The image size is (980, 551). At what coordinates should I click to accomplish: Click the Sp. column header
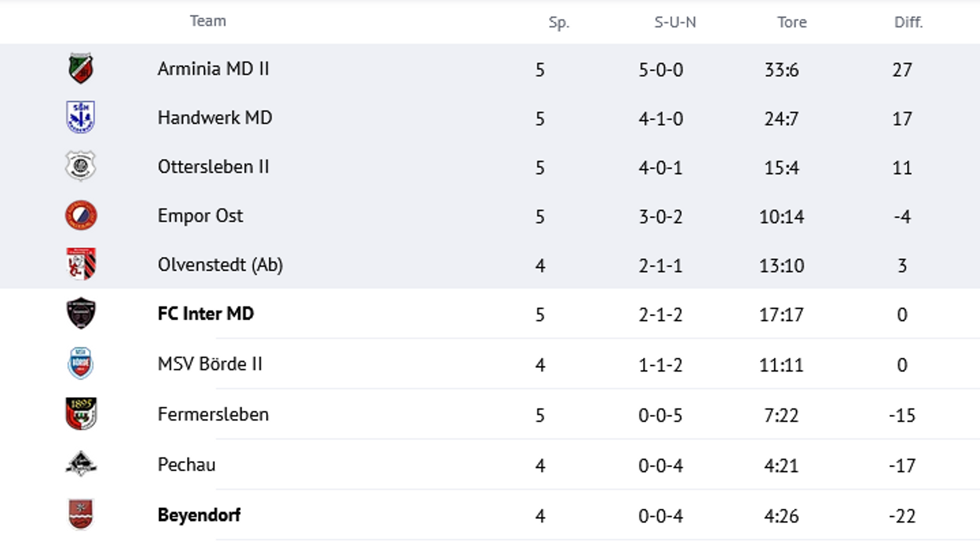(x=559, y=22)
